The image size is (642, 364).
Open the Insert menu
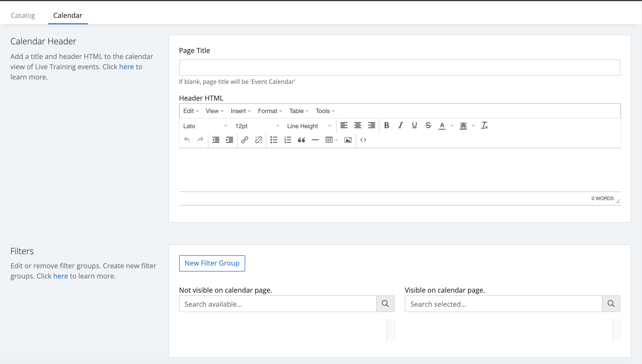[x=240, y=111]
